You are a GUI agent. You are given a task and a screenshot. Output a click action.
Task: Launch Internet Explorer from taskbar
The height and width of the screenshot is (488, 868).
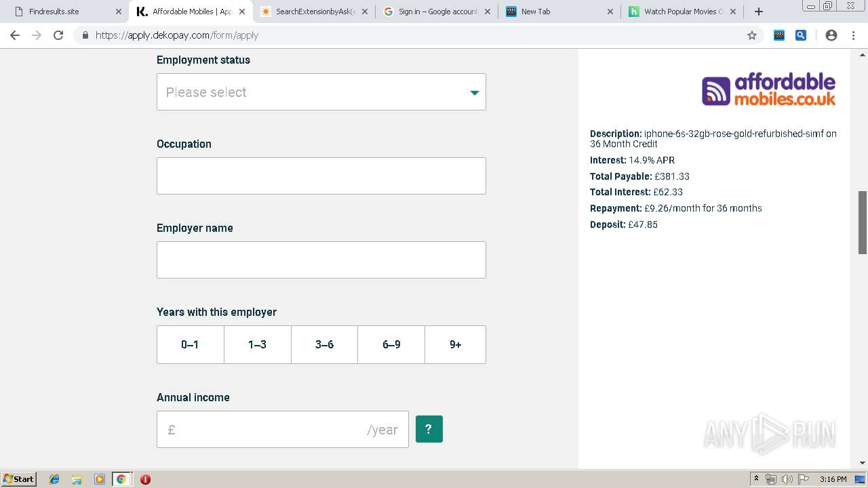pyautogui.click(x=54, y=479)
